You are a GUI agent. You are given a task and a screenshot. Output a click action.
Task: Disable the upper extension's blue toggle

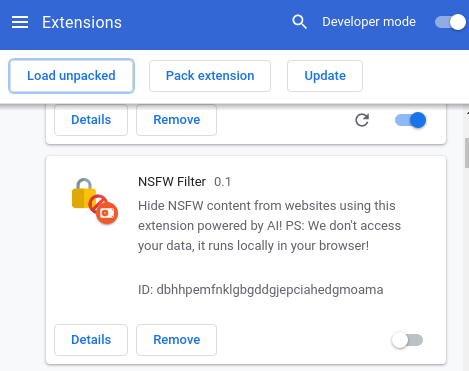pos(410,120)
